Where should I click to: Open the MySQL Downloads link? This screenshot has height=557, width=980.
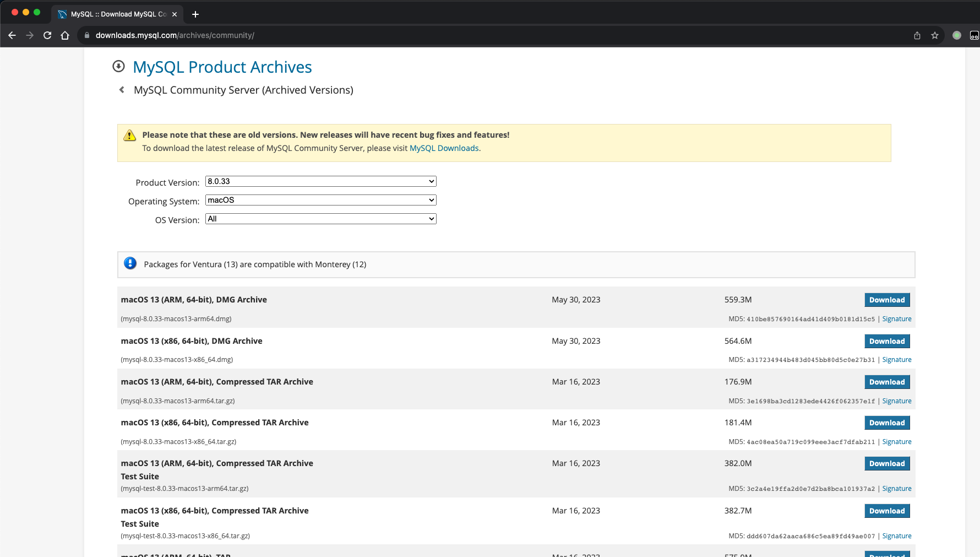click(444, 148)
